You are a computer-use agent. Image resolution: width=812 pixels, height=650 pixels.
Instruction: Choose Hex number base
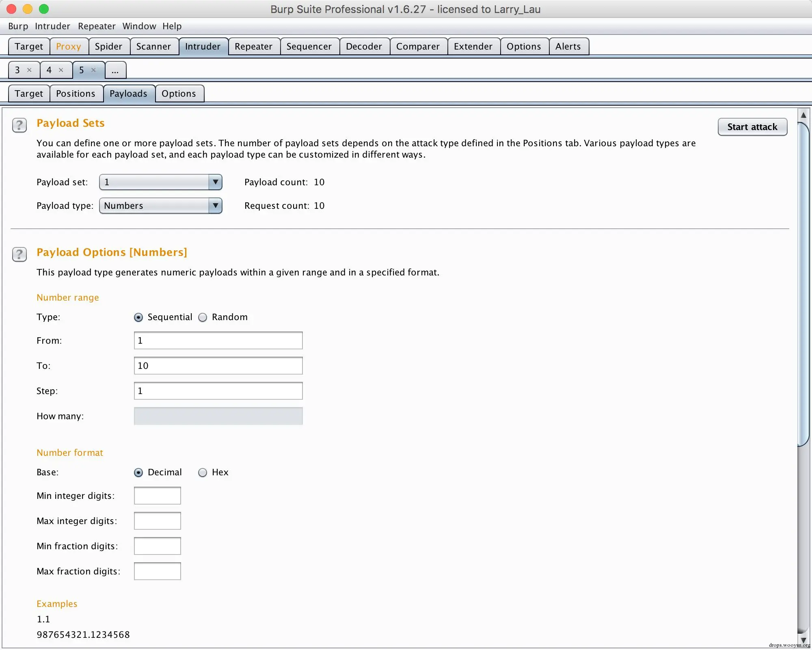point(203,472)
